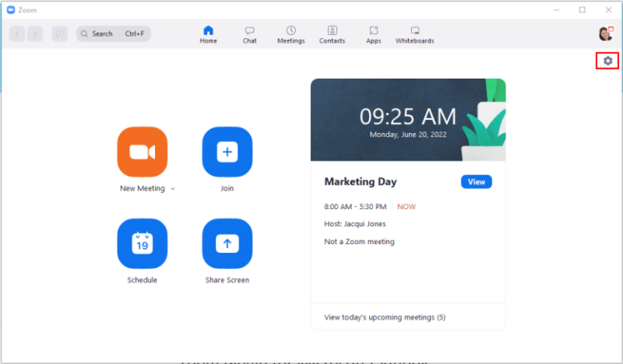623x364 pixels.
Task: Switch to the Contacts tab
Action: click(x=332, y=34)
